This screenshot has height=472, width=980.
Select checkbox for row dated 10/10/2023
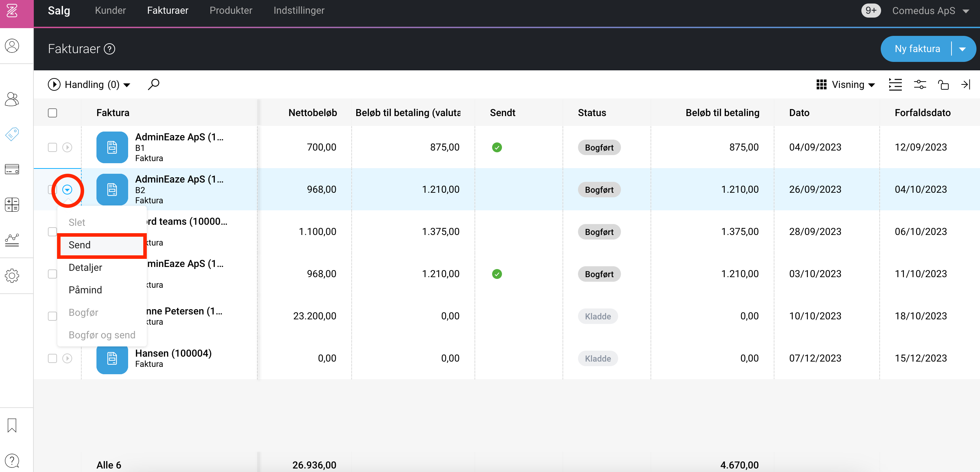pyautogui.click(x=52, y=316)
